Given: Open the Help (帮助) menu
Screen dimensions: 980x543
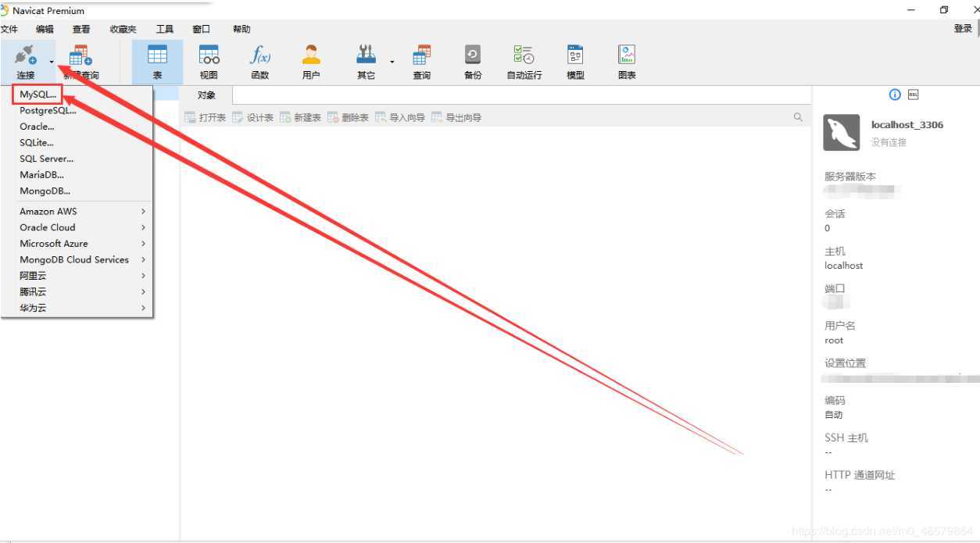Looking at the screenshot, I should (x=241, y=29).
